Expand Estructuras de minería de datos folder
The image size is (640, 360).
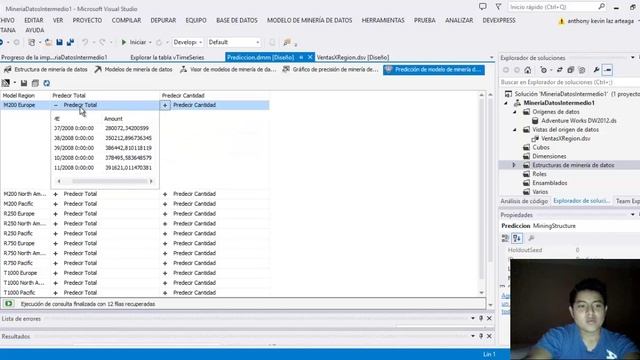click(x=514, y=165)
